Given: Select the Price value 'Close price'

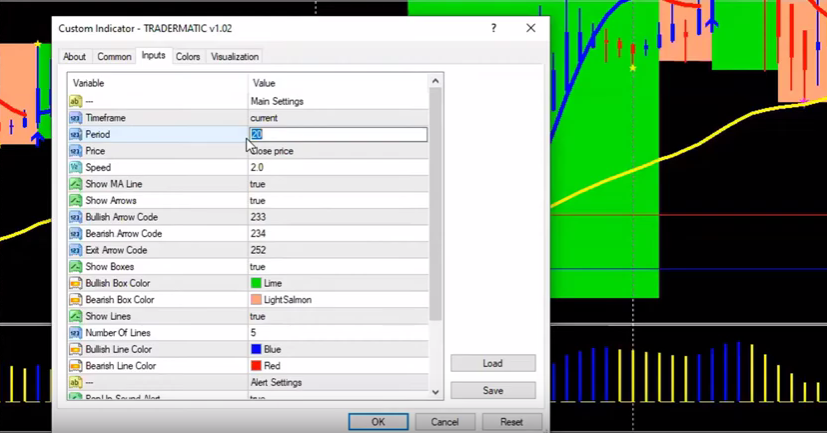Looking at the screenshot, I should (273, 151).
